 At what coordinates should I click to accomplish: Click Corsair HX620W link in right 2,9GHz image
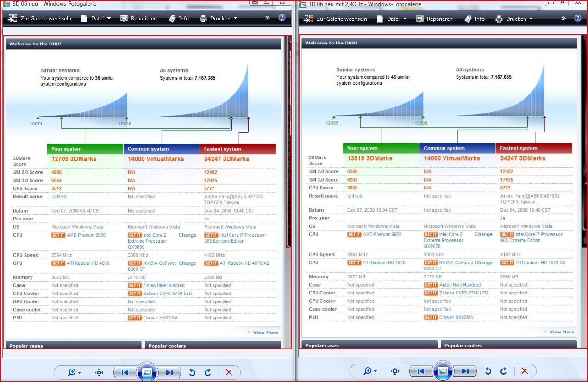[x=456, y=317]
